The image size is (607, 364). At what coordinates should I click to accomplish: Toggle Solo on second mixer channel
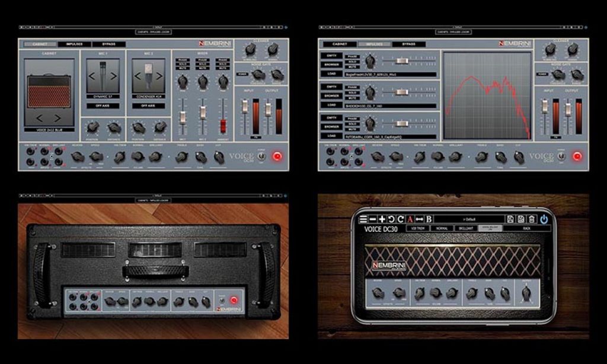click(x=203, y=64)
